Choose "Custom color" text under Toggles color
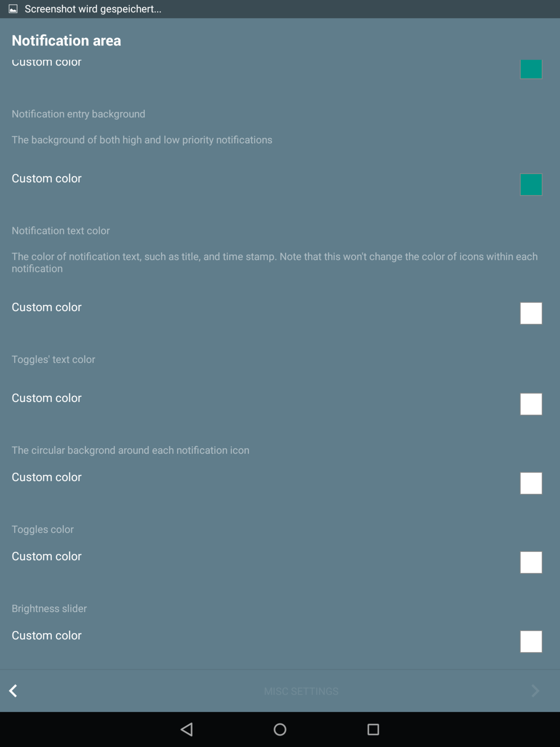560x747 pixels. click(47, 556)
